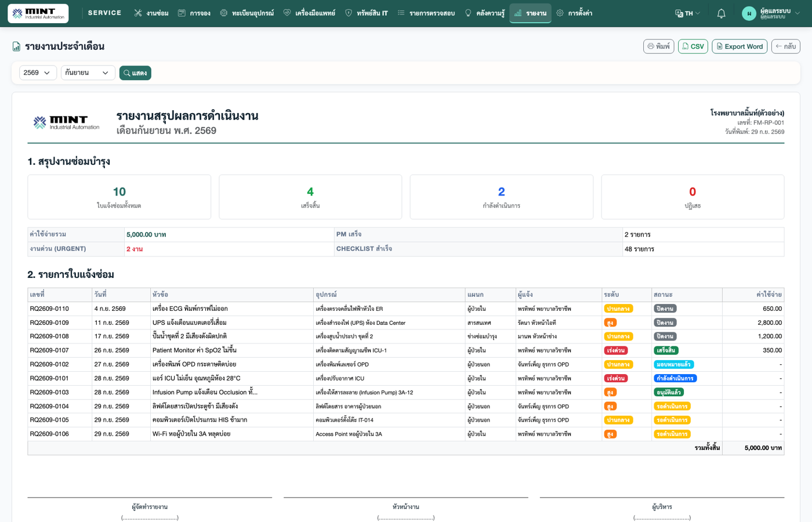Click the SERVICE label in the navbar
This screenshot has width=812, height=522.
click(x=105, y=13)
